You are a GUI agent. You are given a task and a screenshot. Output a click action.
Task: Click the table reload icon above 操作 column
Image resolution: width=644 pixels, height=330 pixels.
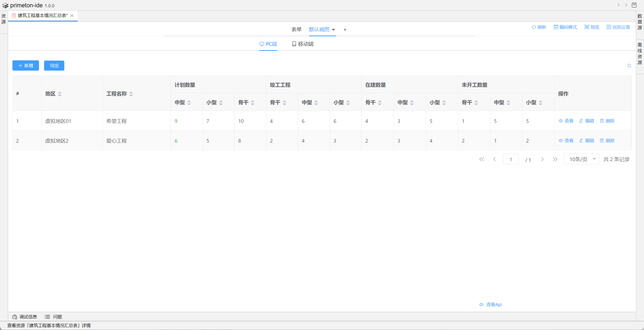pyautogui.click(x=629, y=65)
